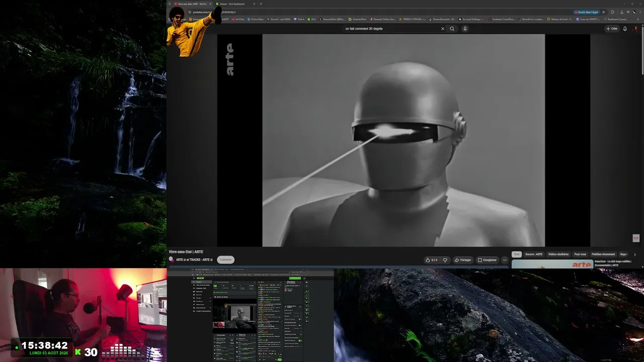
Task: Click the green button in Kick dashboard header
Action: click(x=295, y=278)
